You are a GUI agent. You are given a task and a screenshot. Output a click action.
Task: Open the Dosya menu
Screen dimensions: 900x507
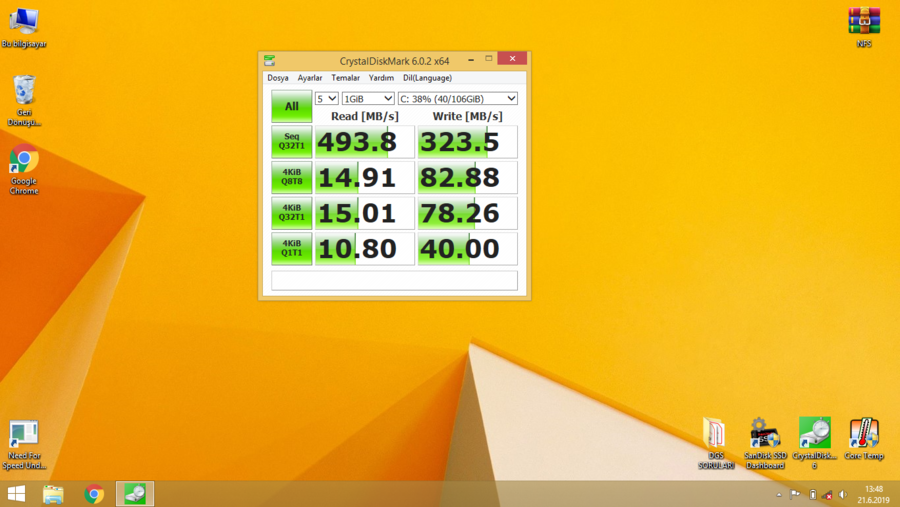(278, 78)
